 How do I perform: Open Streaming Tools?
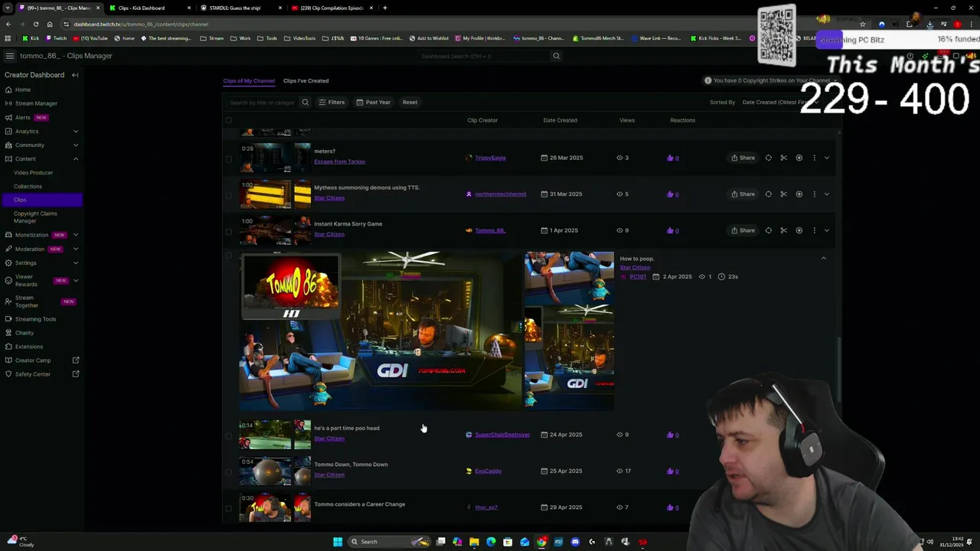point(35,319)
